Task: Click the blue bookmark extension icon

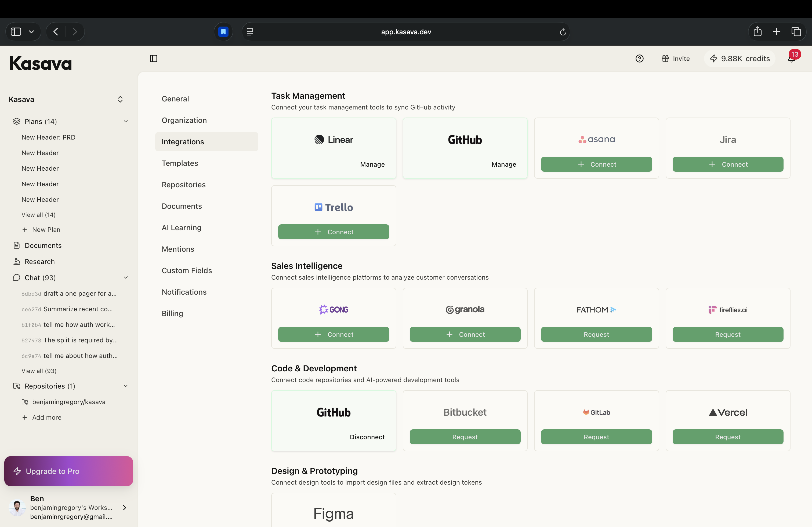Action: click(x=223, y=32)
